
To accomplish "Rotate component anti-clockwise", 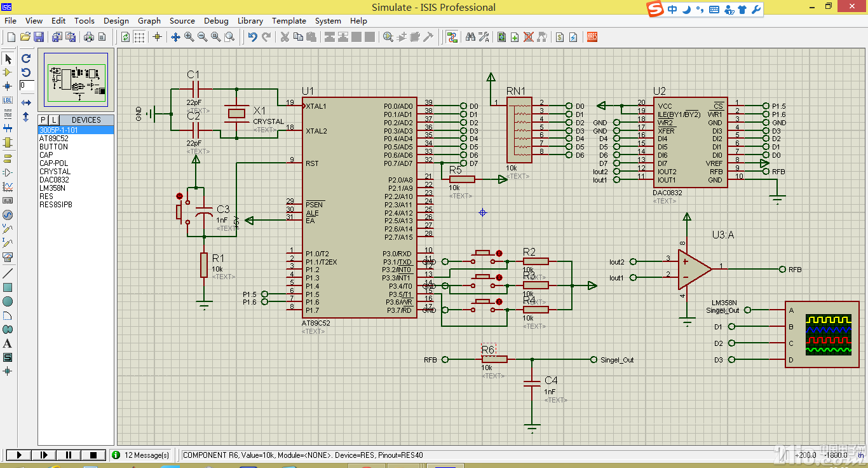I will tap(26, 72).
